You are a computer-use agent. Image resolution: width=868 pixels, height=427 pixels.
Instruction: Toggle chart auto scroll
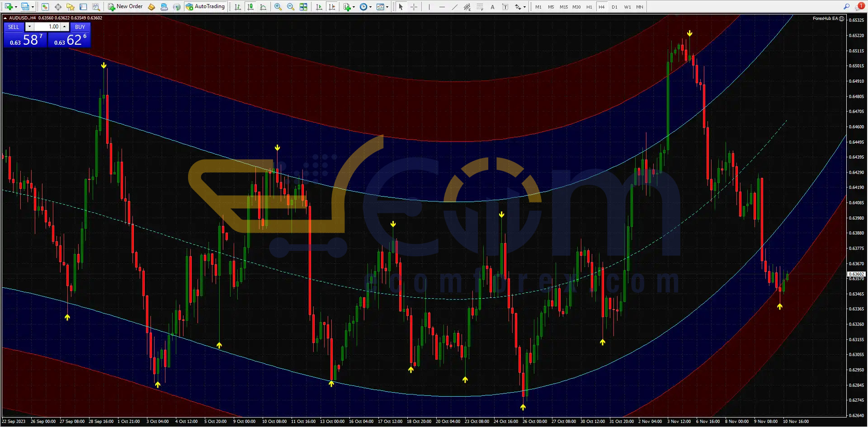(x=319, y=7)
